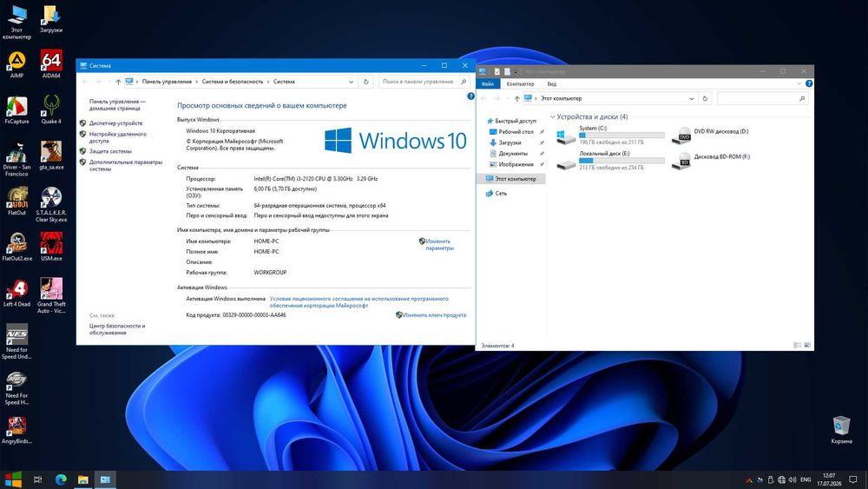Select the Need For Speed H... icon
The image size is (868, 489).
click(x=16, y=387)
